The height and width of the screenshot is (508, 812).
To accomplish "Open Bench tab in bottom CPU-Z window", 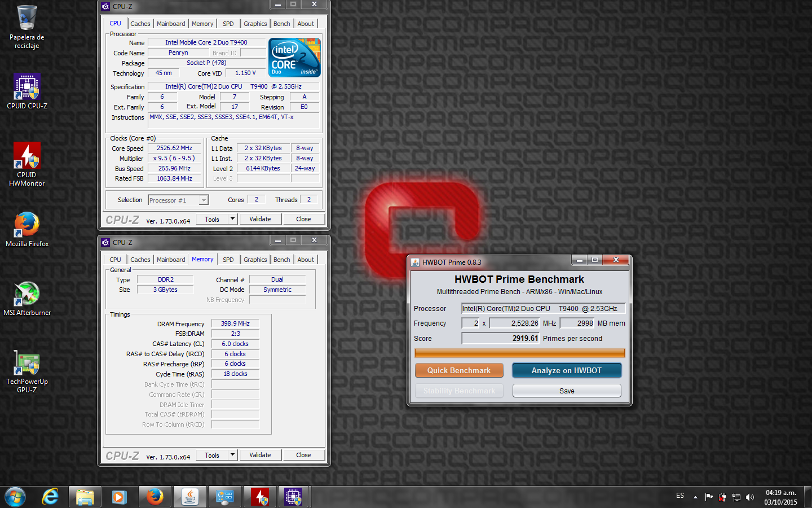I will [282, 260].
